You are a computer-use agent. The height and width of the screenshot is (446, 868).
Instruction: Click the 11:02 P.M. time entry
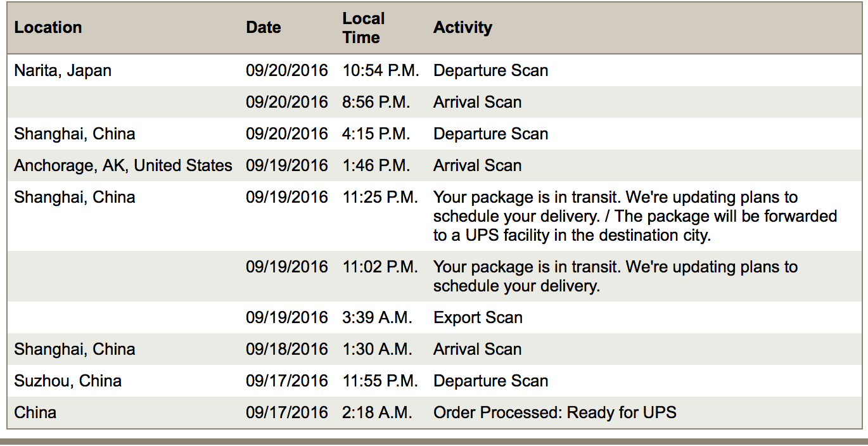pos(380,267)
